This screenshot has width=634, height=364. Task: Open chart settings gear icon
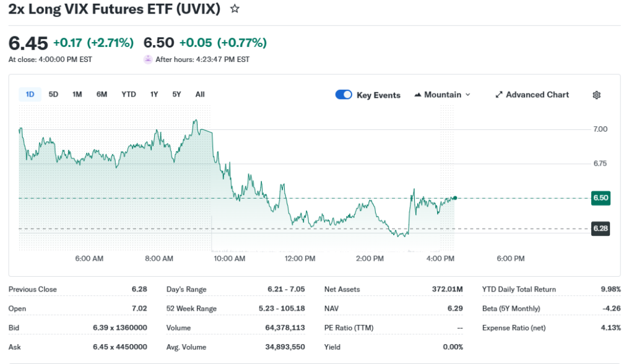597,95
